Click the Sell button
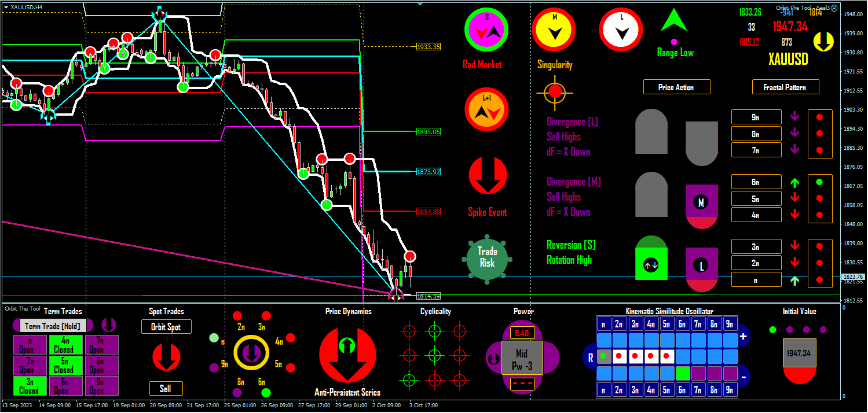This screenshot has width=868, height=413. tap(166, 389)
